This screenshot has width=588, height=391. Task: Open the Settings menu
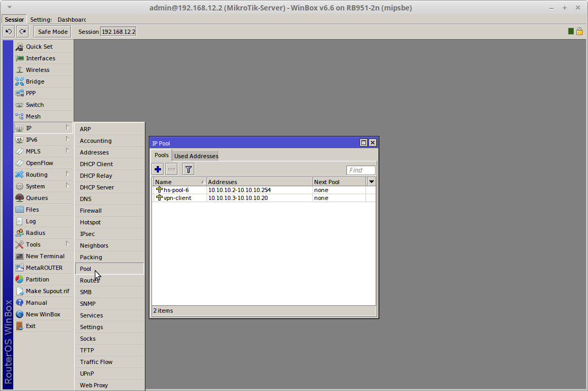(x=41, y=20)
